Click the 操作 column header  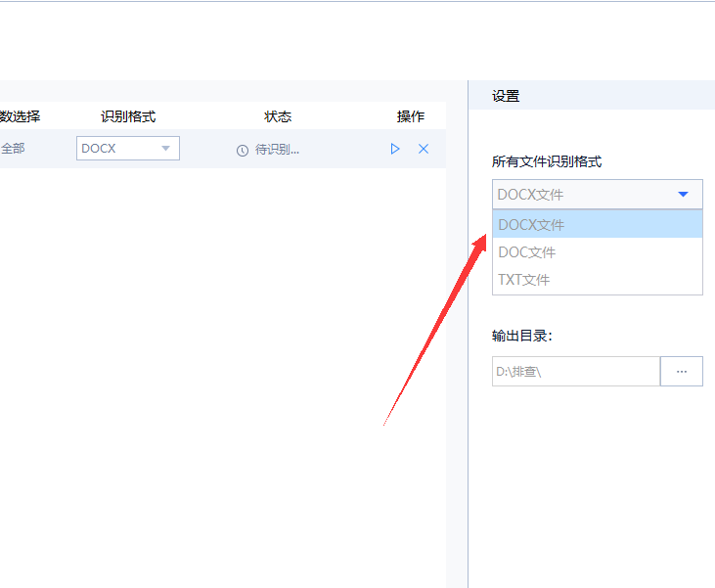point(411,116)
